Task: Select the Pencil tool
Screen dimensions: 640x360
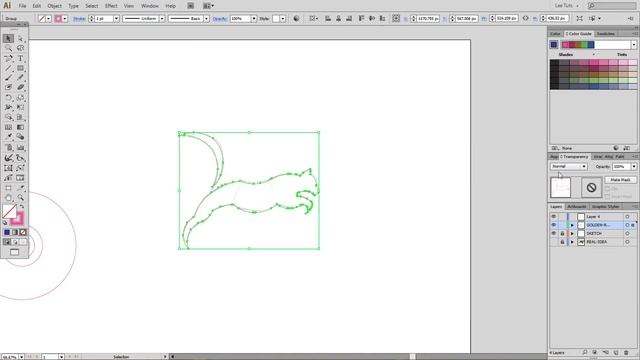Action: 20,78
